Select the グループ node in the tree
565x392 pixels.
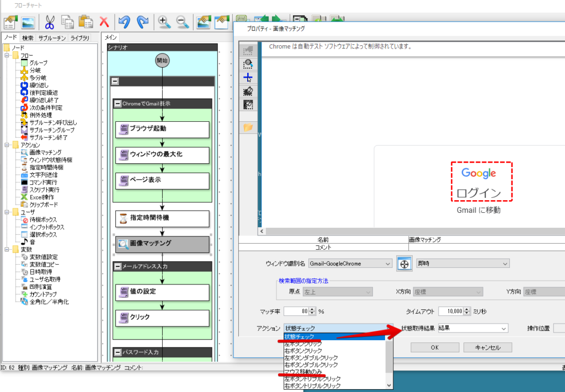point(39,63)
